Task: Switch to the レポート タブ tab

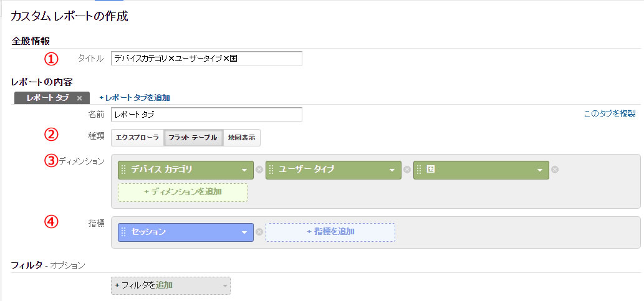Action: (47, 98)
